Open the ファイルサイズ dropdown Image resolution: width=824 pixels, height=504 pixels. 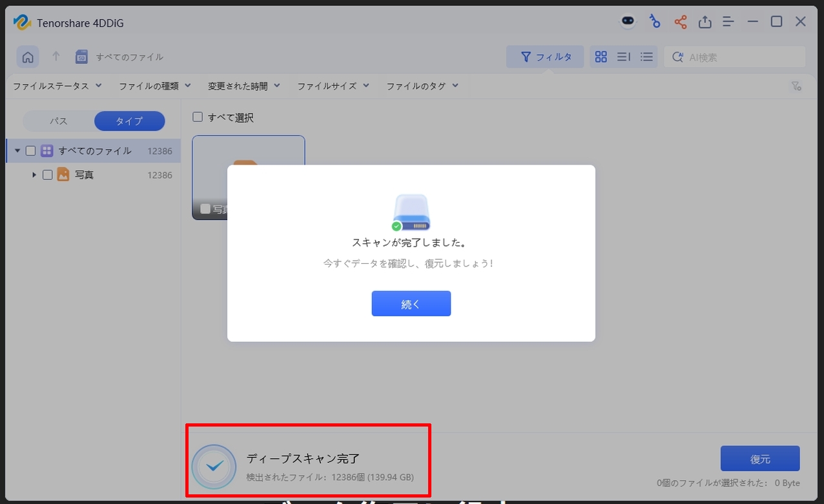click(x=333, y=86)
